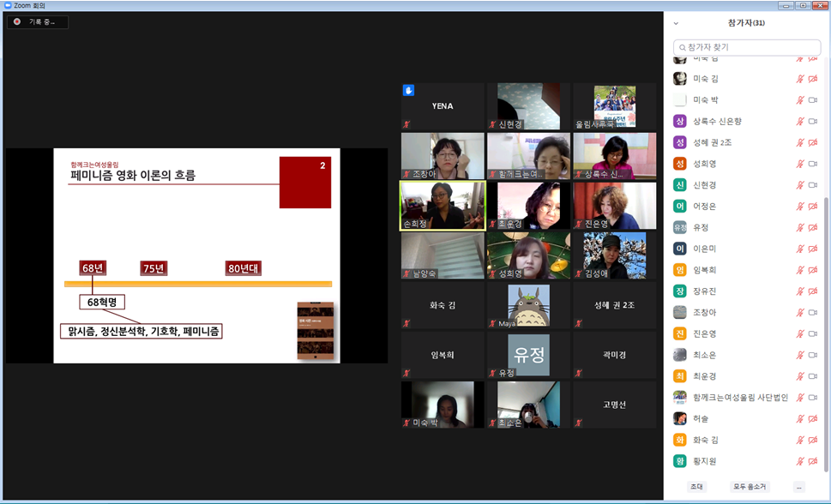Click 이은미's dark blue avatar
Viewport: 831px width, 504px height.
[x=680, y=249]
